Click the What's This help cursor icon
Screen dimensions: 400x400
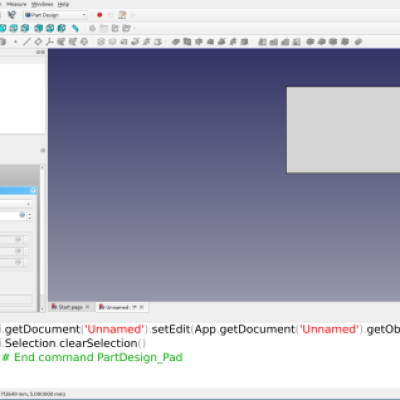click(12, 15)
